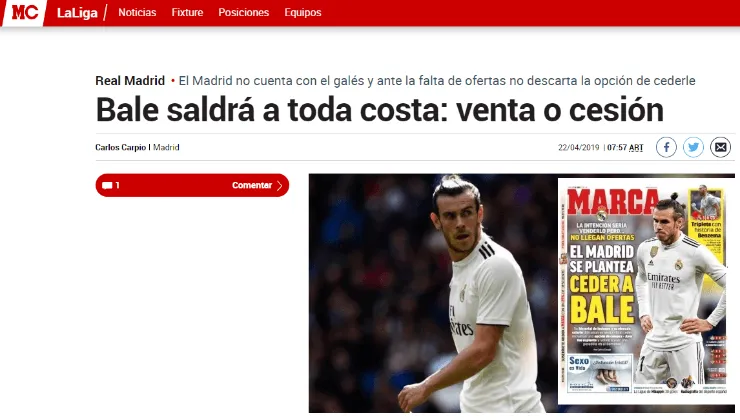Open the Equipos section

(x=303, y=12)
